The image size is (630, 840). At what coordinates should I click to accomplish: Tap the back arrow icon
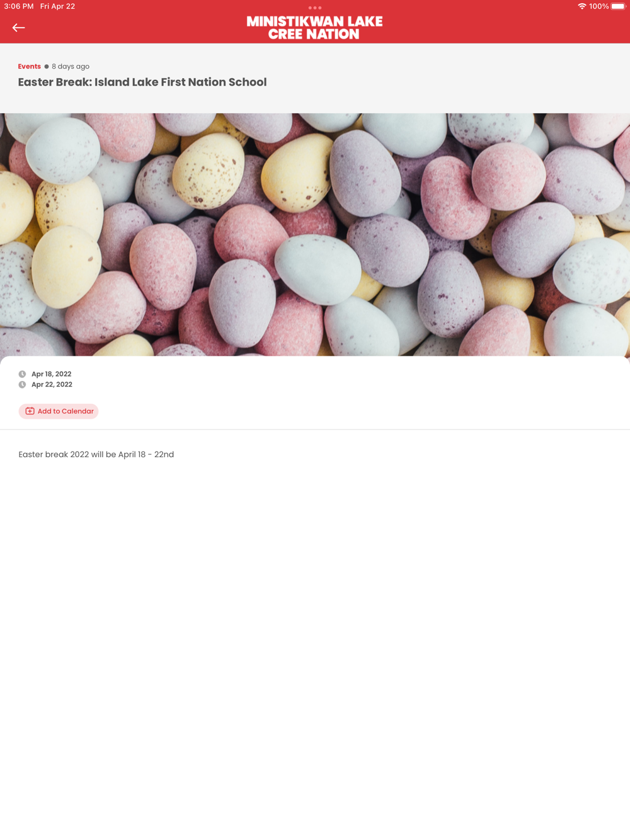[18, 28]
